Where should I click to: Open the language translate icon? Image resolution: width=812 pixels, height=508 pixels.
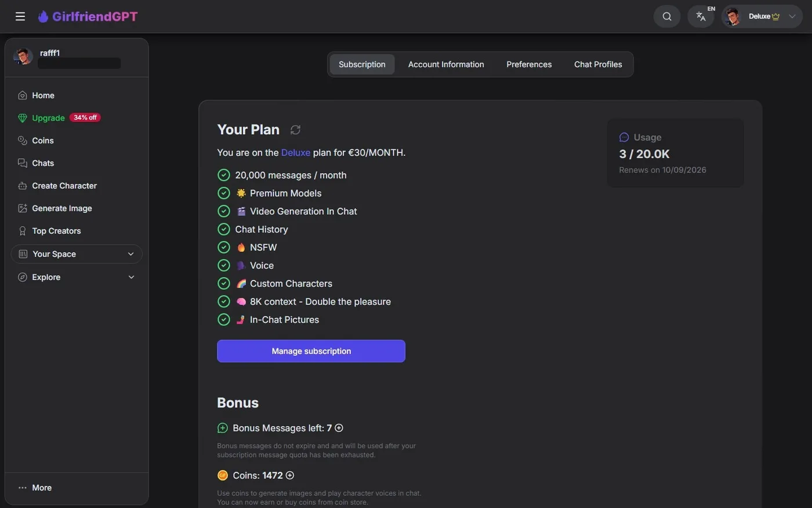(x=701, y=16)
